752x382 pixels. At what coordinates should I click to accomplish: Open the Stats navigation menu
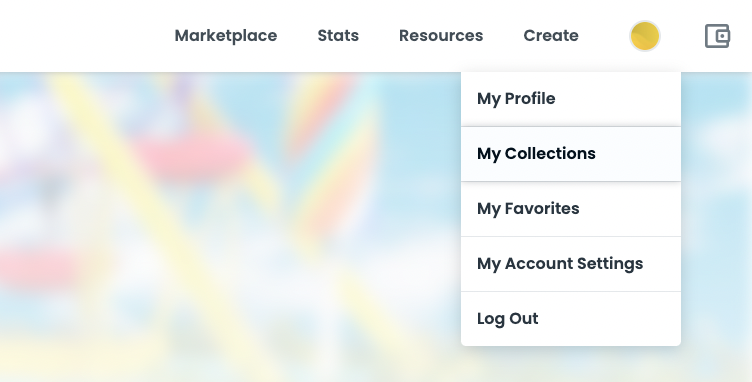(x=338, y=35)
